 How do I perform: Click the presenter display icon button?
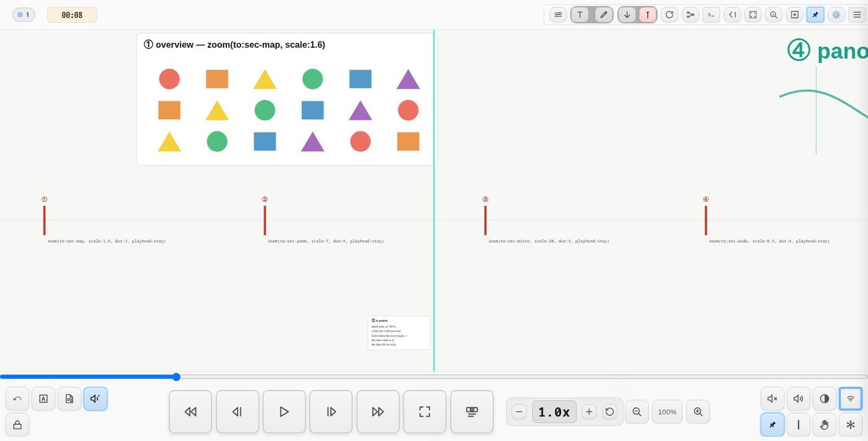472,412
